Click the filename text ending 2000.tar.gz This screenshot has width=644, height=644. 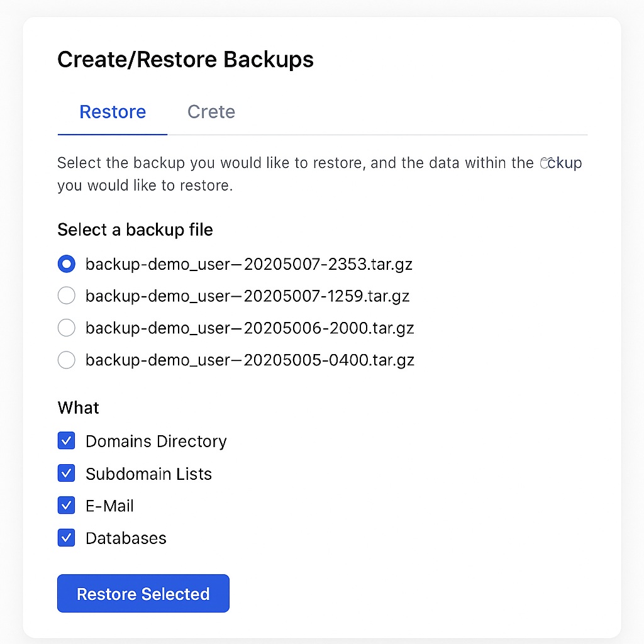tap(250, 328)
